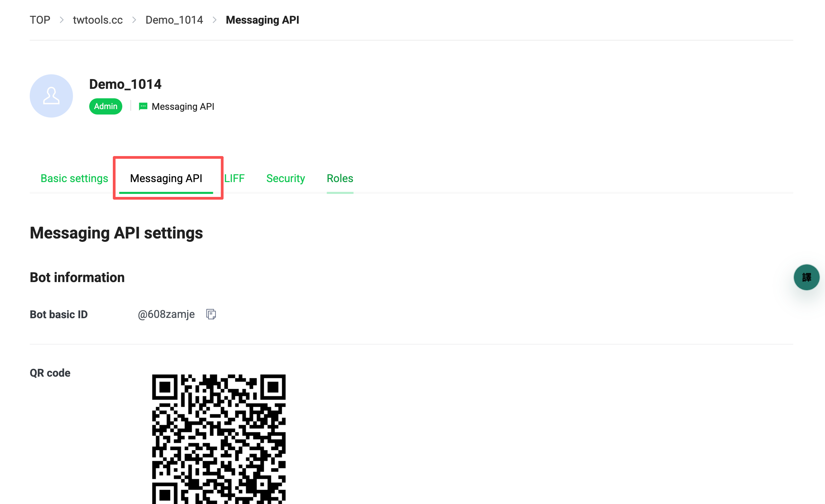825x504 pixels.
Task: Click the Messaging API label beside Admin
Action: pos(183,106)
